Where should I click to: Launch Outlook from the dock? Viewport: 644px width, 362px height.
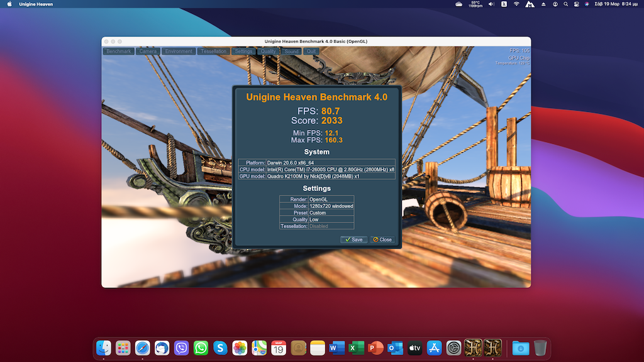[395, 348]
